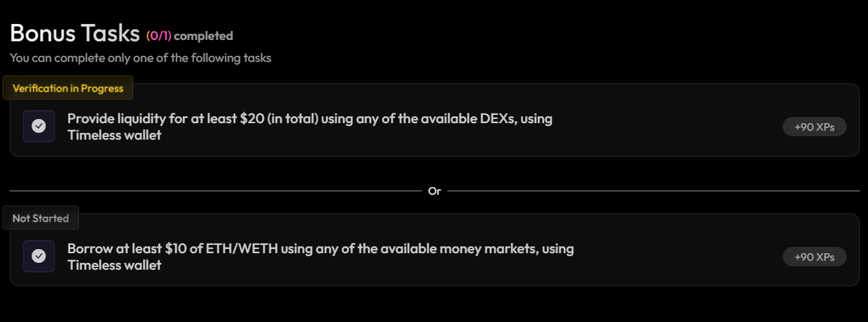The width and height of the screenshot is (868, 322).
Task: Click the checkmark icon on the liquidity task
Action: tap(39, 126)
